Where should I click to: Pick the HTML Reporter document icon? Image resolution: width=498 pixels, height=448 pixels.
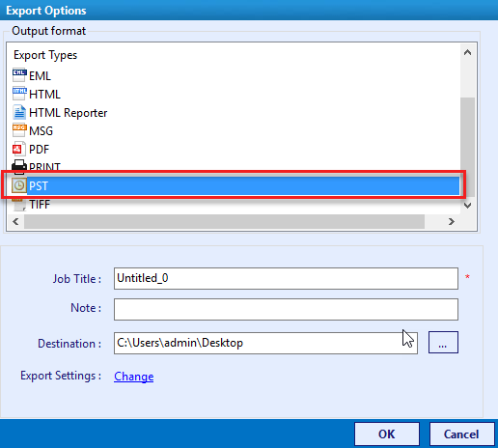(19, 112)
